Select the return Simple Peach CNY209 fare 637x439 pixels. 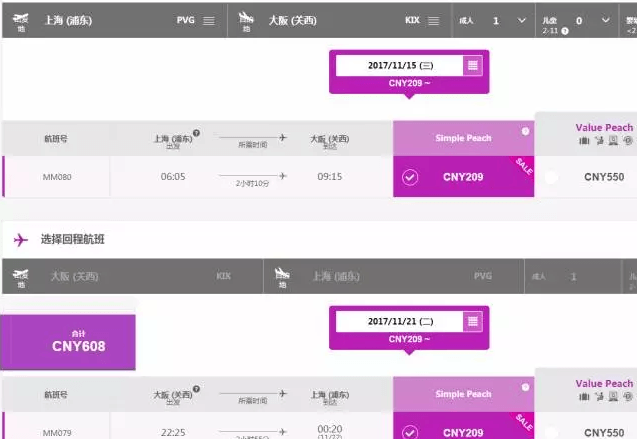pyautogui.click(x=463, y=426)
